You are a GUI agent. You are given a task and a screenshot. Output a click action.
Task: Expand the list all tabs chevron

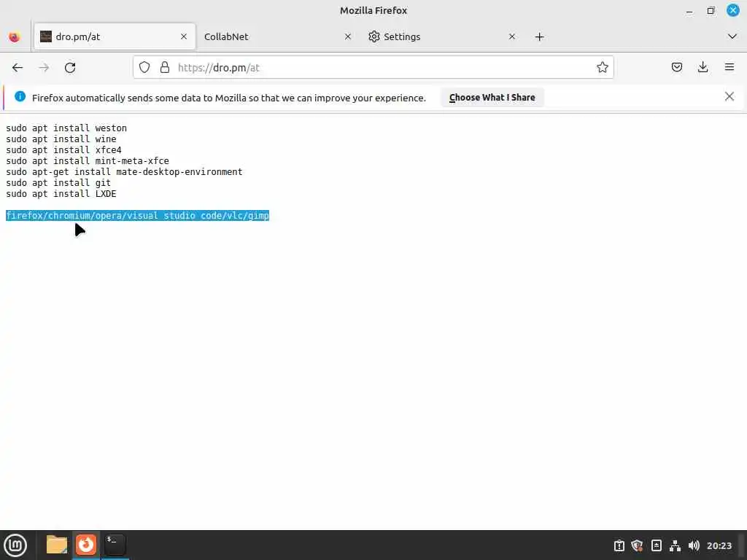pos(732,36)
